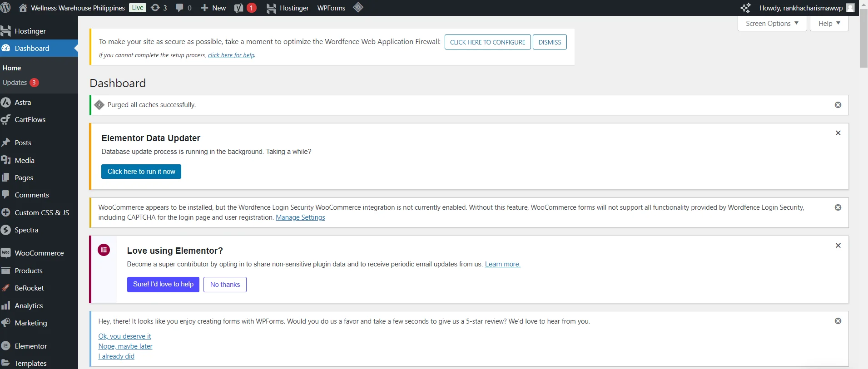Dismiss the Wordfence WooCommerce integration notice
The height and width of the screenshot is (369, 868).
(x=838, y=207)
